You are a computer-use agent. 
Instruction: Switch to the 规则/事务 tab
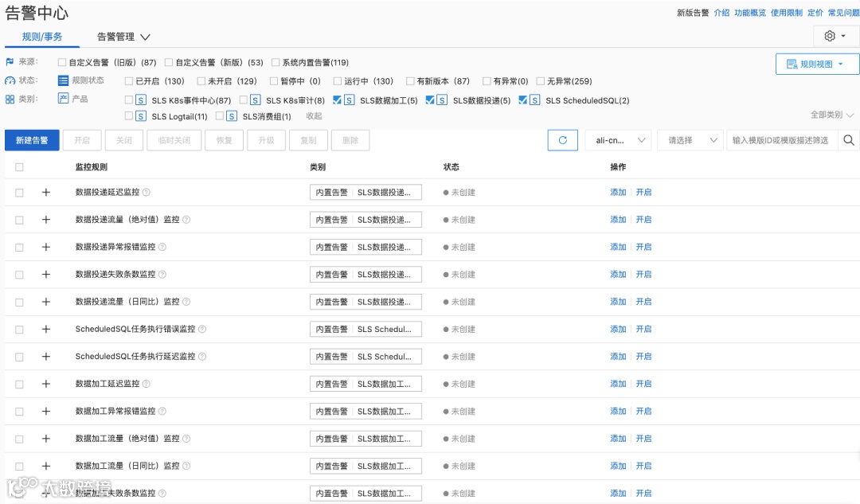click(42, 37)
